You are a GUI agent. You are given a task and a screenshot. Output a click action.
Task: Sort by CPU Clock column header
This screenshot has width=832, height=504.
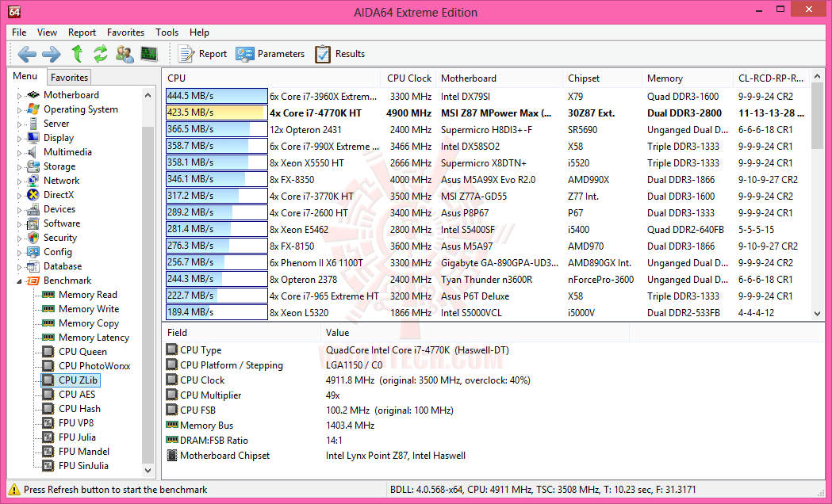click(408, 78)
